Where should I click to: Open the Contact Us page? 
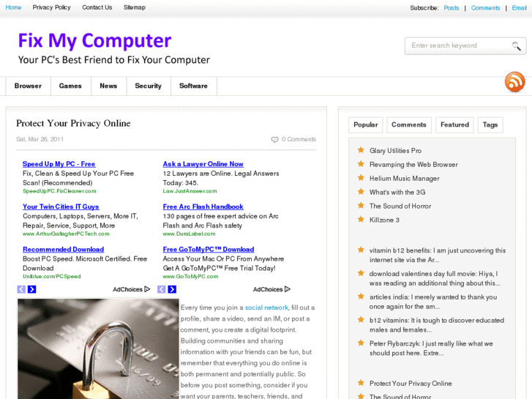[97, 7]
